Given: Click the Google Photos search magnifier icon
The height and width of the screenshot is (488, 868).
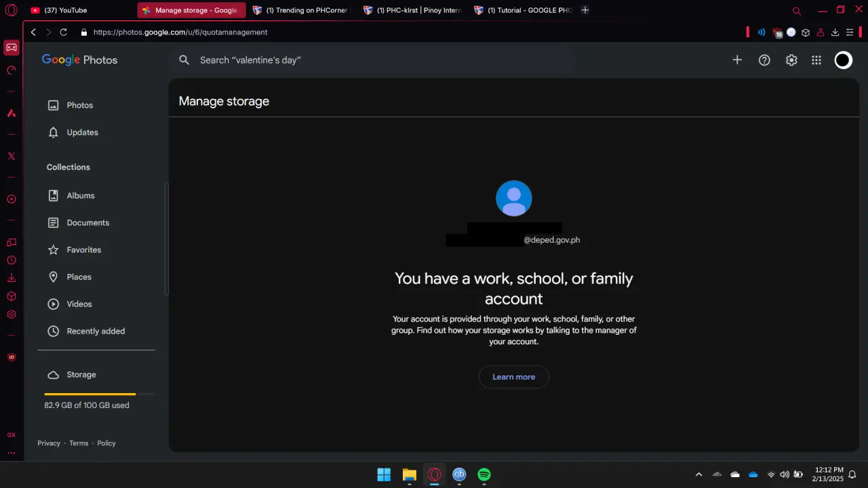Looking at the screenshot, I should 184,60.
